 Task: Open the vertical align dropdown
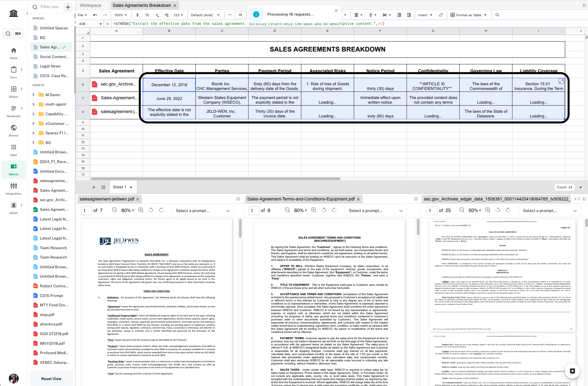[372, 15]
